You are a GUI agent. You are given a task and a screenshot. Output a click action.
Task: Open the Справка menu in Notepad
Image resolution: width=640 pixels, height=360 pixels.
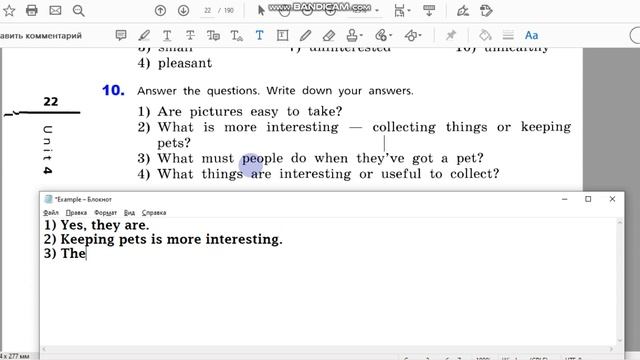point(154,213)
